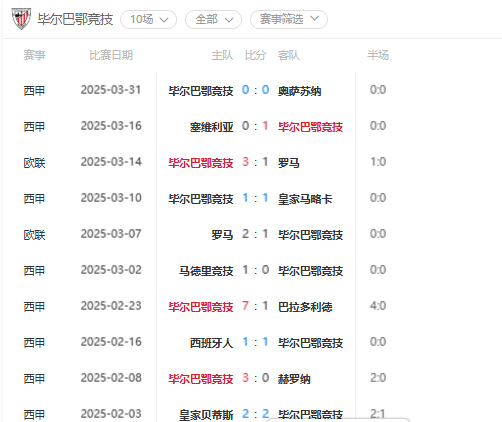Viewport: 502px width, 422px height.
Task: Expand the 全部 filter dropdown
Action: point(213,19)
